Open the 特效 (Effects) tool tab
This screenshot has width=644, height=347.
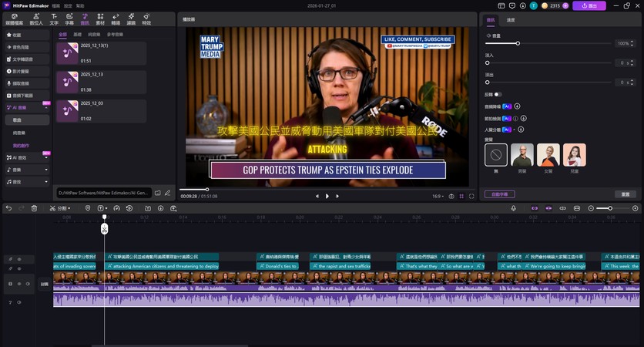coord(146,17)
